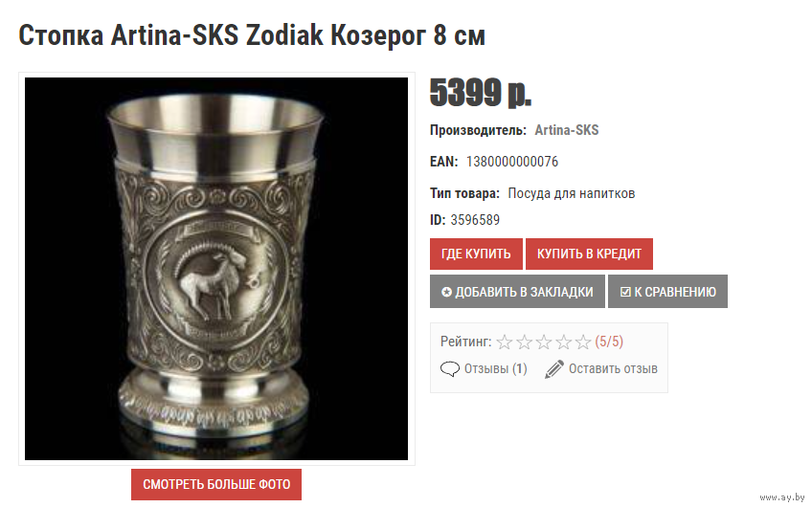Click the Где купить button
This screenshot has height=508, width=812.
coord(476,254)
